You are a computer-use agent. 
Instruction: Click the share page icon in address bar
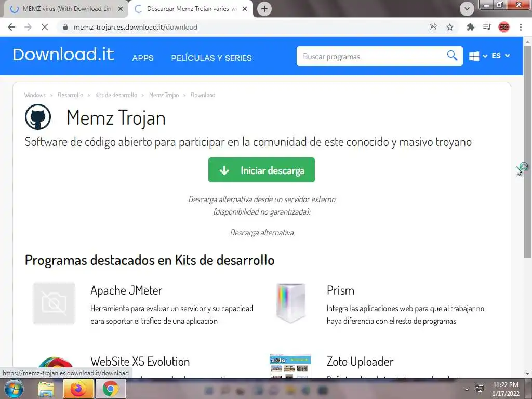click(x=433, y=27)
